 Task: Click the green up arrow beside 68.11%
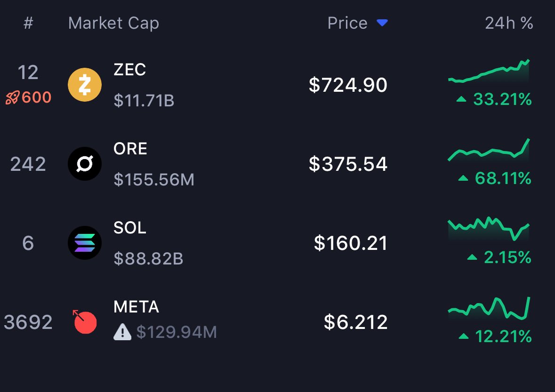coord(464,178)
